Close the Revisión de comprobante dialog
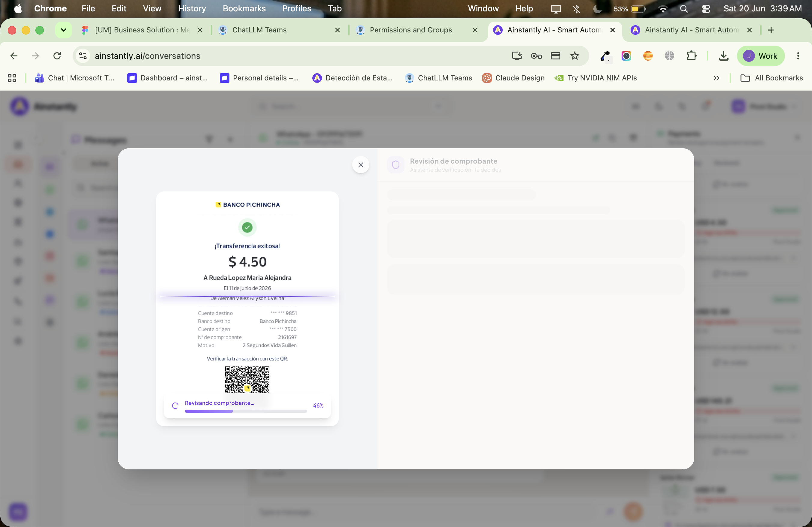The width and height of the screenshot is (812, 527). [x=361, y=165]
